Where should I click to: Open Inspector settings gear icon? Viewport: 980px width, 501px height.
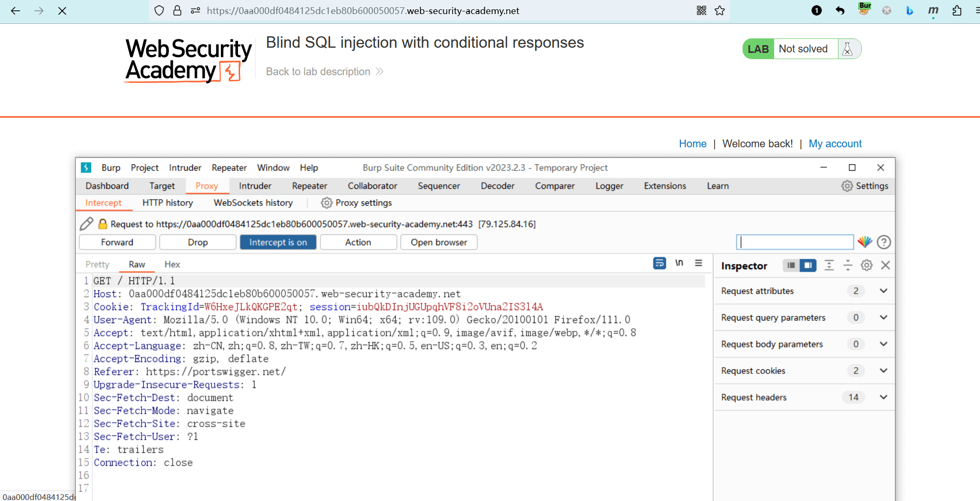866,266
